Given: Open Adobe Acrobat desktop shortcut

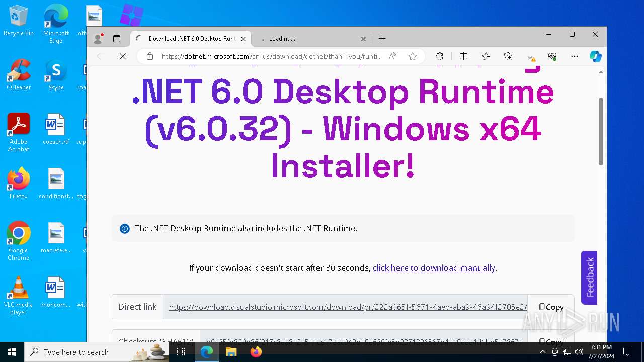Looking at the screenshot, I should click(x=19, y=132).
